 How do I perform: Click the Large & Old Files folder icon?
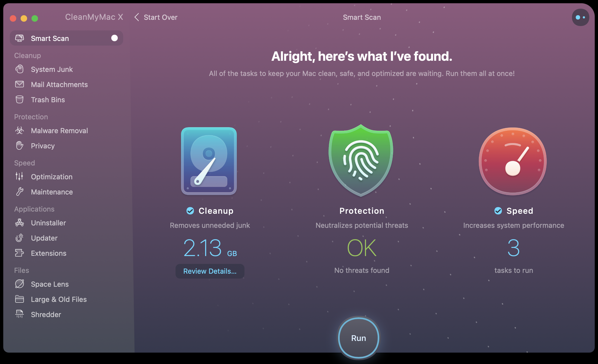click(x=20, y=299)
